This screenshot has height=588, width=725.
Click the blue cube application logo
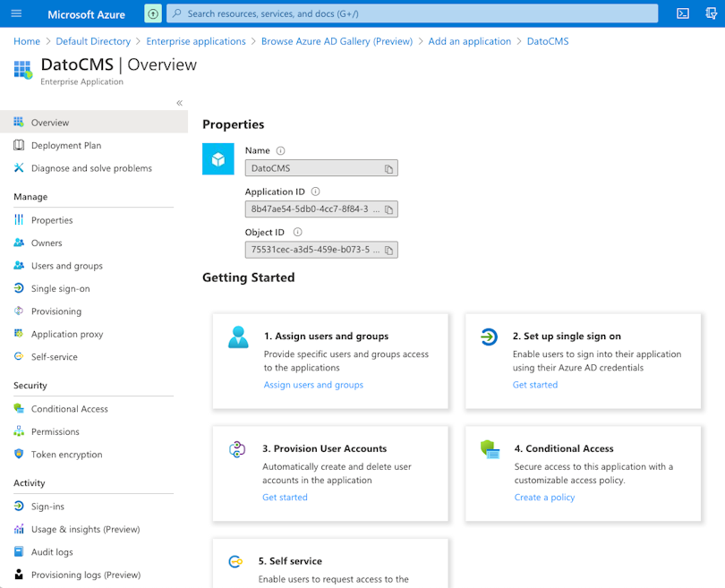[218, 159]
